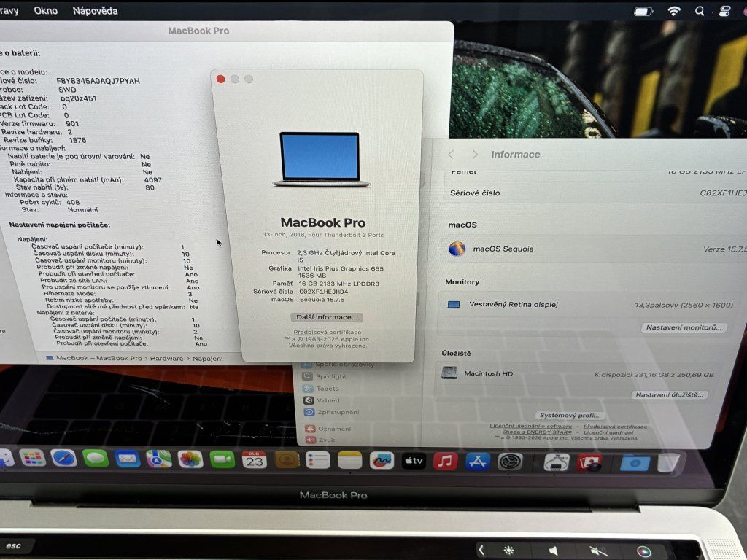Open Spotlight search in the menu bar
The height and width of the screenshot is (560, 747).
pyautogui.click(x=699, y=11)
